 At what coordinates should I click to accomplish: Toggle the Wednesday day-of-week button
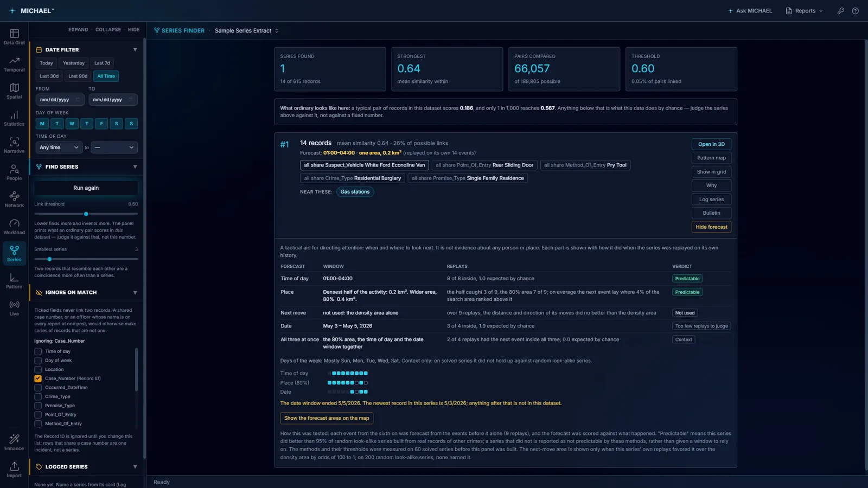point(72,124)
